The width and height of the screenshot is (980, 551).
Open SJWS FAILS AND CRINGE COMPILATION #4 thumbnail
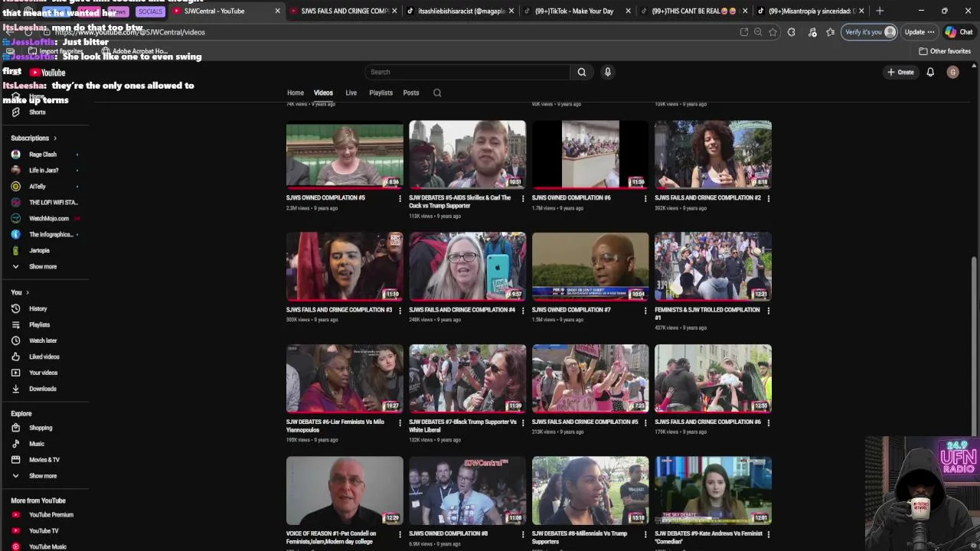(467, 266)
